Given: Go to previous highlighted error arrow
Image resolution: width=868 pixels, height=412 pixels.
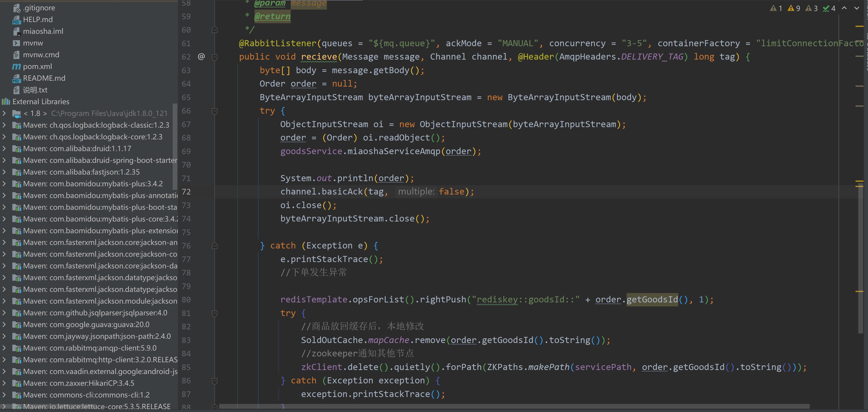Looking at the screenshot, I should [x=845, y=8].
